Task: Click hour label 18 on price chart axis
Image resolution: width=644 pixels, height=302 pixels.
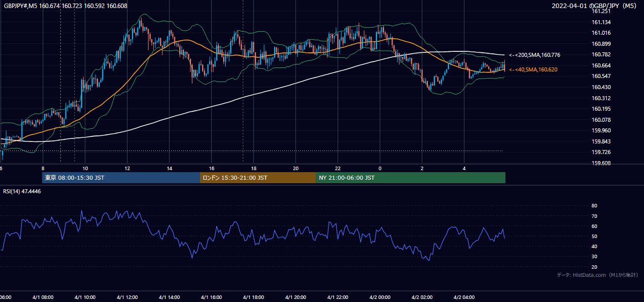Action: [253, 169]
